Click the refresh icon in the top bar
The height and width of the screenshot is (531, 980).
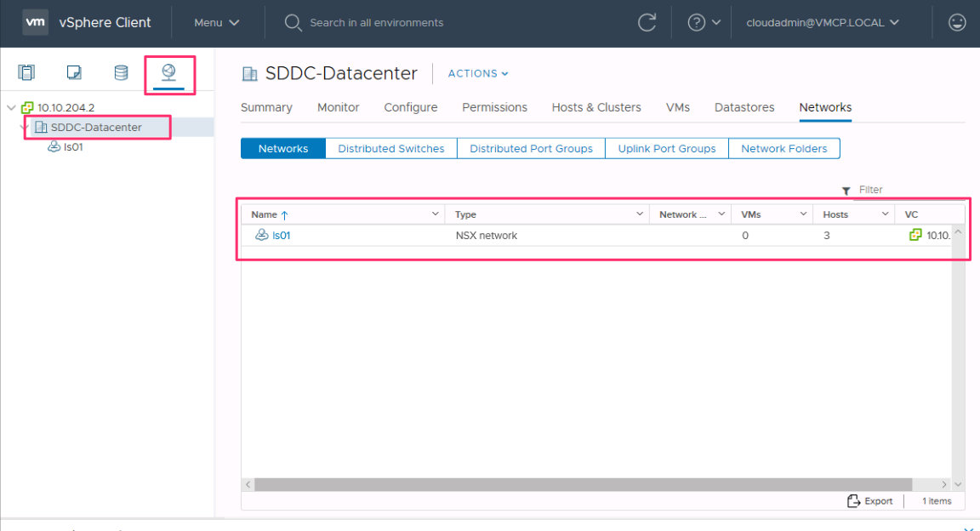(x=647, y=22)
